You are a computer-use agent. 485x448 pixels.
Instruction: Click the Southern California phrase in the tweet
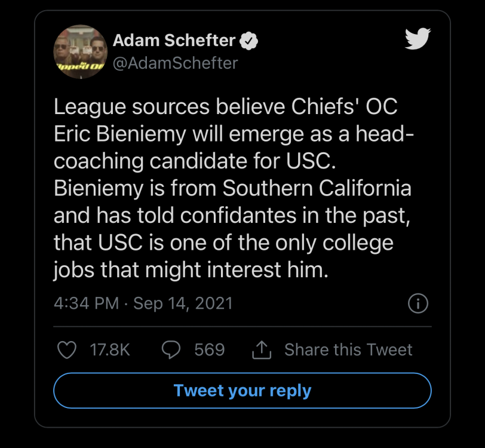coord(317,188)
